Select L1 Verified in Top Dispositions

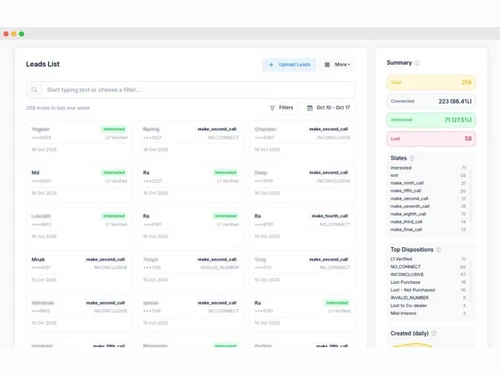tap(428, 259)
